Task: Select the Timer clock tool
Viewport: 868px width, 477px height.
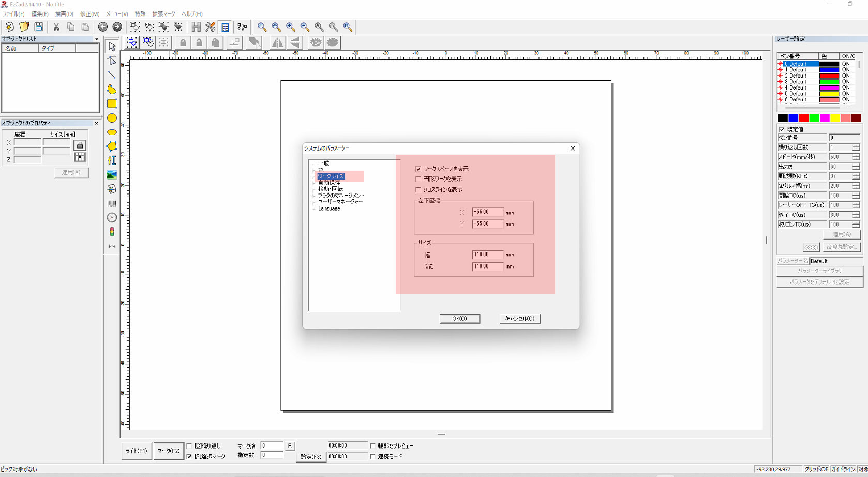Action: (112, 218)
